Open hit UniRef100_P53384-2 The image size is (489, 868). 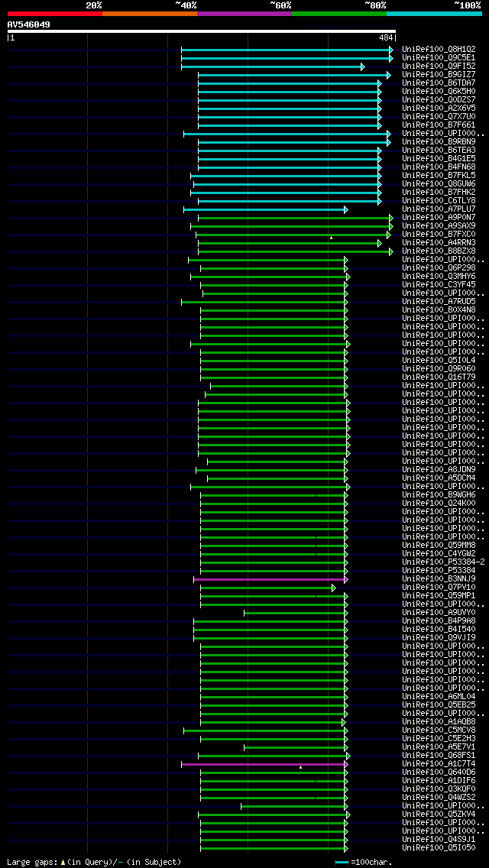[442, 562]
